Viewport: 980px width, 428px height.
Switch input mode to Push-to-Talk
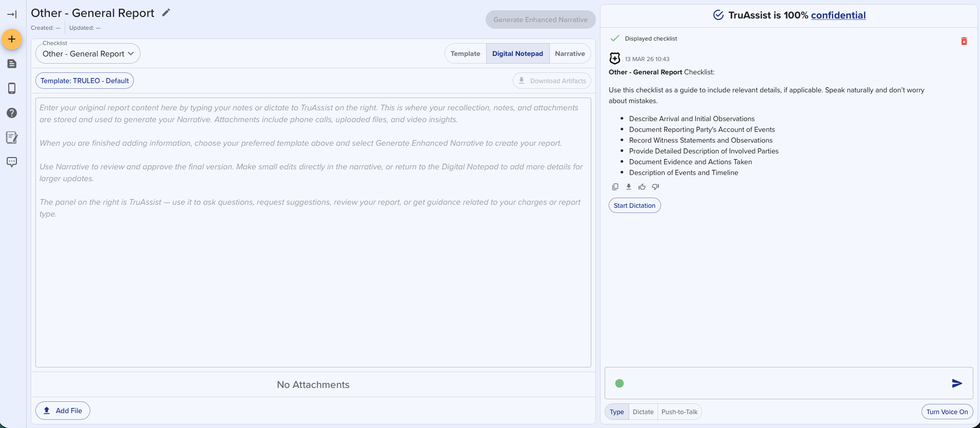(x=679, y=412)
